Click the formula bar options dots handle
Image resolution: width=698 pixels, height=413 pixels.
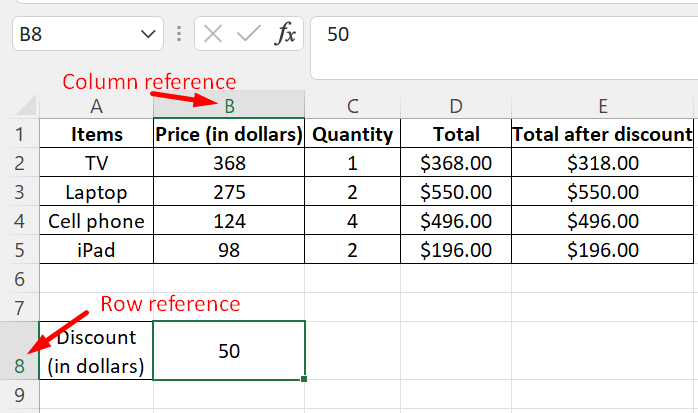[179, 35]
